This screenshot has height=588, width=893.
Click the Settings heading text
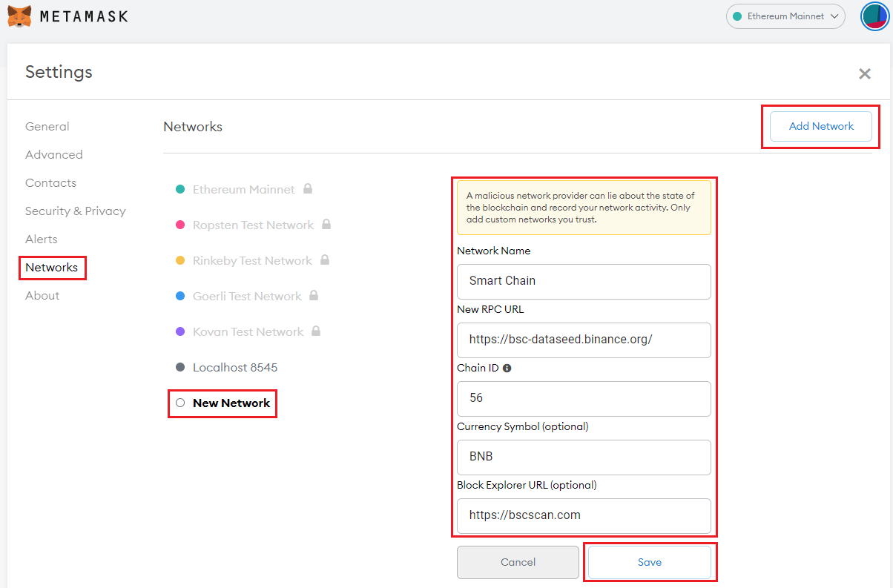[x=59, y=72]
